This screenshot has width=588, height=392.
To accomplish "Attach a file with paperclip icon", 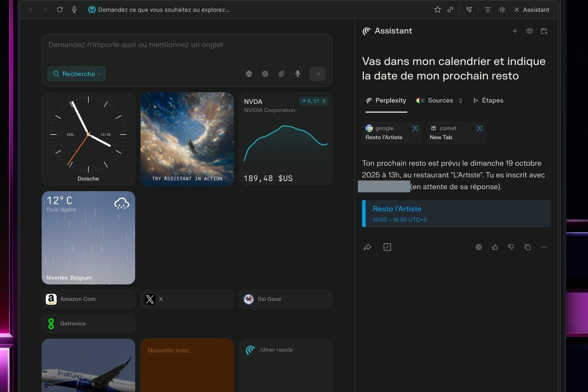I will [x=281, y=74].
